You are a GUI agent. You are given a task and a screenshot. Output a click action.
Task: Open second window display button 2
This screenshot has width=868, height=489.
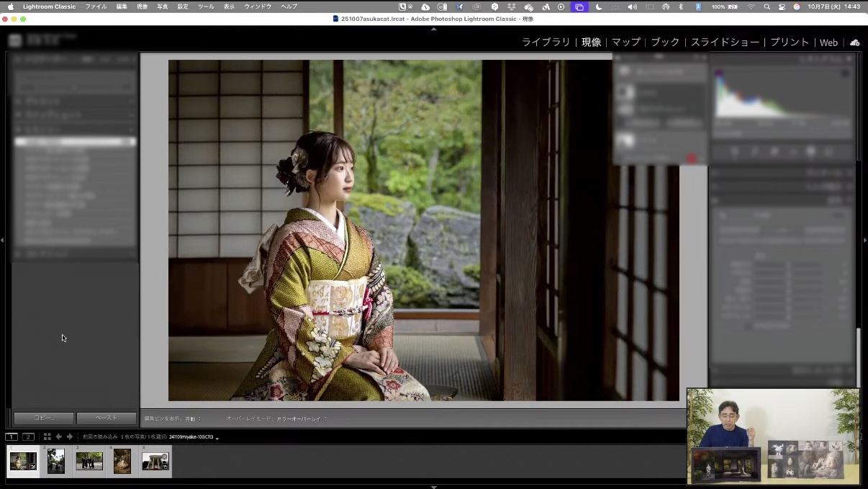pyautogui.click(x=28, y=436)
